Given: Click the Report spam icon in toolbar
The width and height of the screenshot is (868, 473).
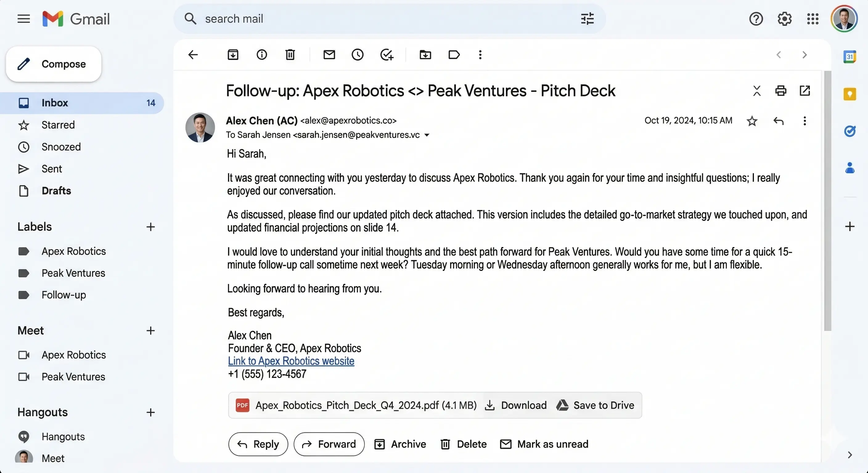Looking at the screenshot, I should click(x=261, y=55).
